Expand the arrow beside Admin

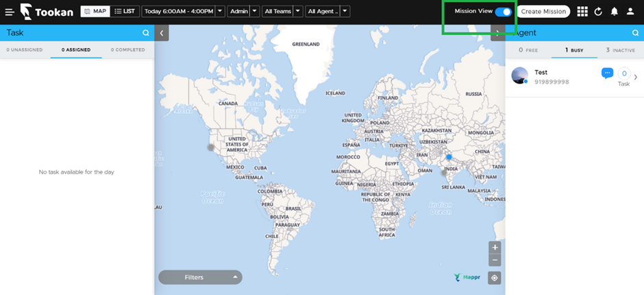point(255,12)
